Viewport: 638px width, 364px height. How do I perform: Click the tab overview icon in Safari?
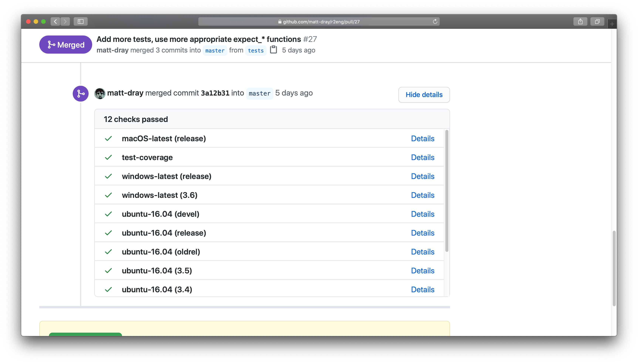(x=597, y=22)
